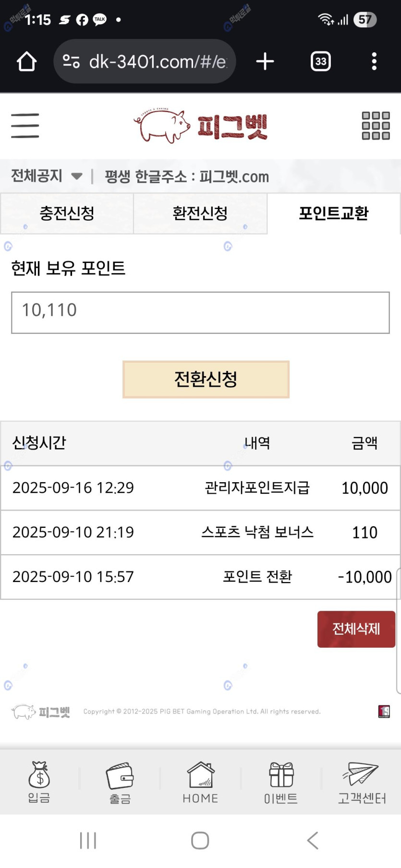Open the hamburger side menu
The width and height of the screenshot is (401, 868).
[x=25, y=126]
